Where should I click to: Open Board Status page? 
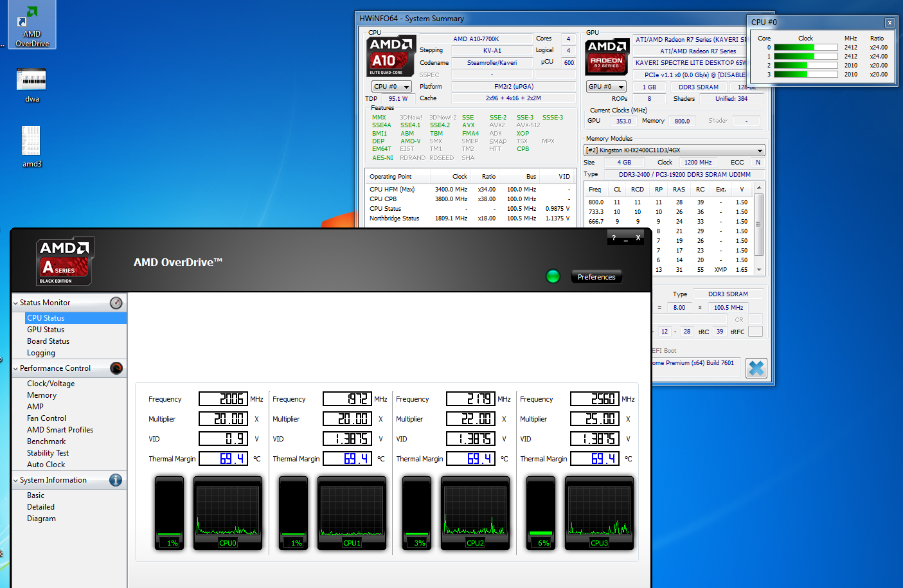pyautogui.click(x=48, y=341)
